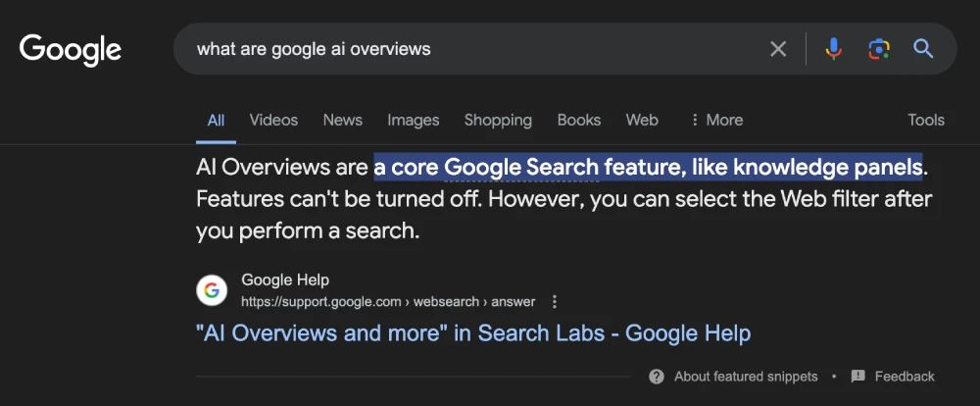Start voice search with microphone icon

[x=833, y=49]
